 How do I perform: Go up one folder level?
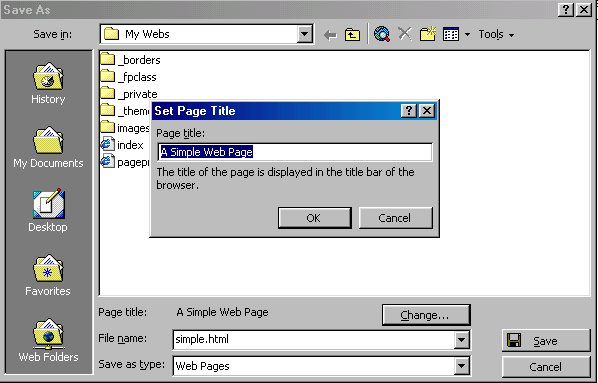click(x=352, y=35)
